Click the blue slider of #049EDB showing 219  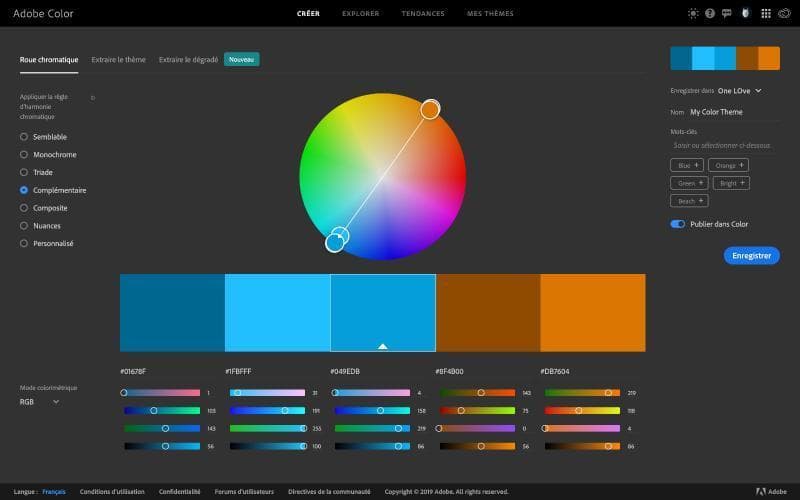(x=372, y=429)
